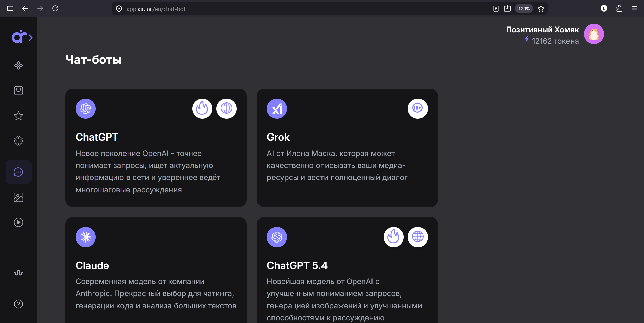Go back to the previous page

[25, 9]
